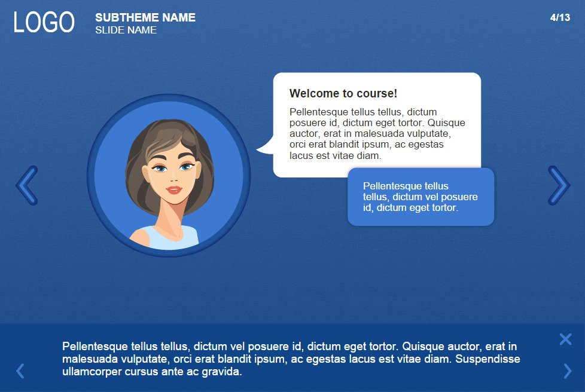
Task: Click the LOGO in the header
Action: tap(44, 22)
